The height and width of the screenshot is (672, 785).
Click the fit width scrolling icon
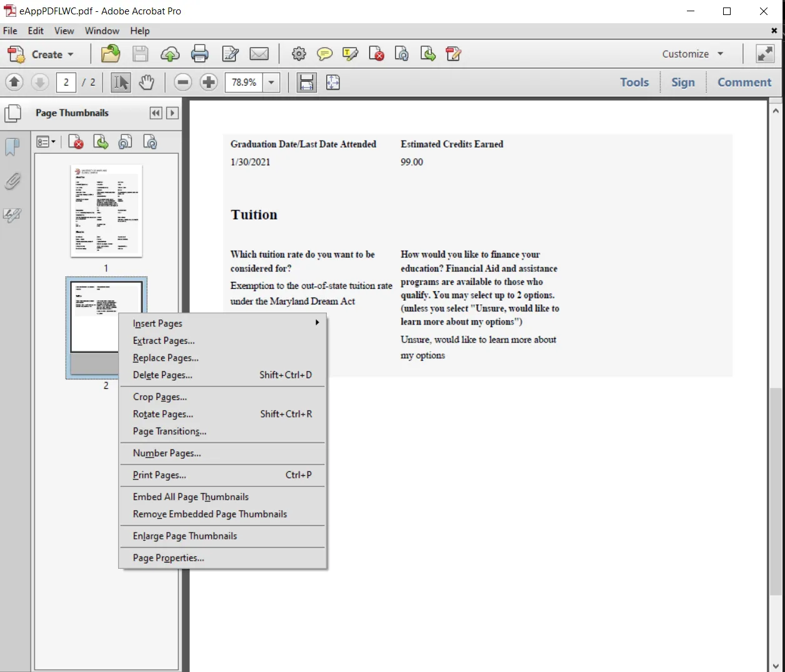point(306,82)
